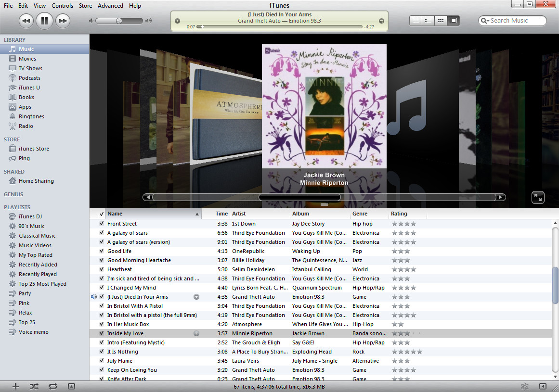Open the iTunes Store
559x392 pixels.
point(34,149)
